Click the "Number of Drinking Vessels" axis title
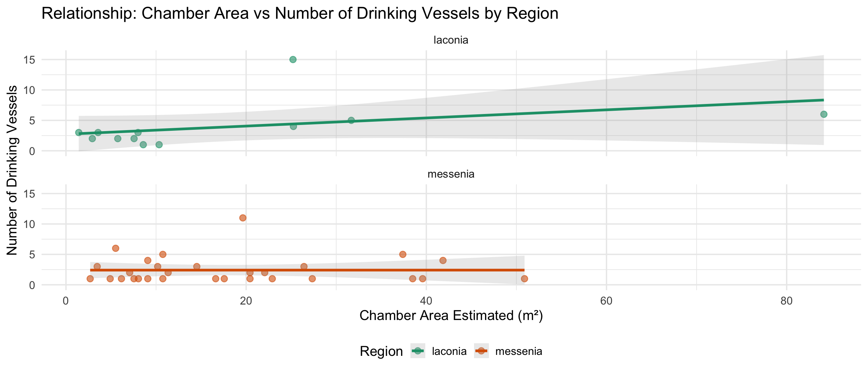 12,170
